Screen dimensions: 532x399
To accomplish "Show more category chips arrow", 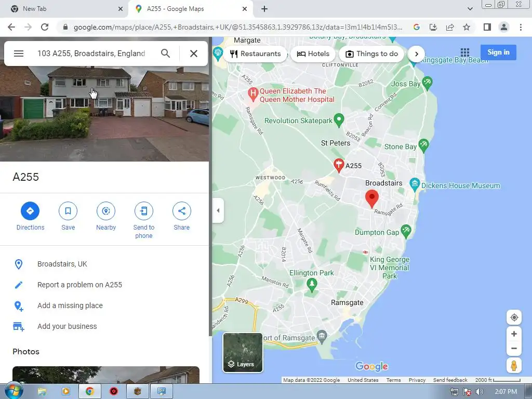I will pyautogui.click(x=417, y=54).
